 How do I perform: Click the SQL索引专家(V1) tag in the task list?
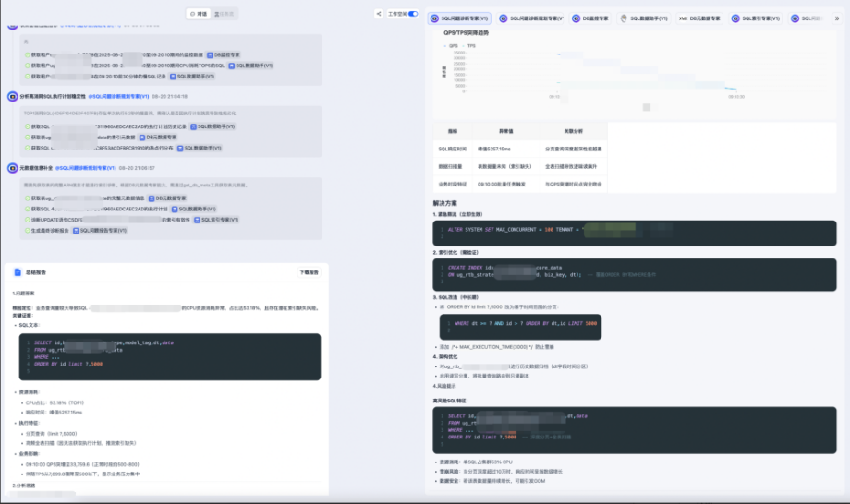point(215,220)
